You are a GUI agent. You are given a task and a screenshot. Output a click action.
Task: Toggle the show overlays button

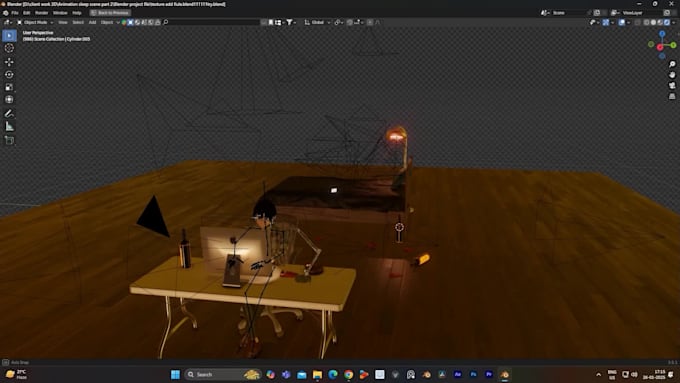621,22
